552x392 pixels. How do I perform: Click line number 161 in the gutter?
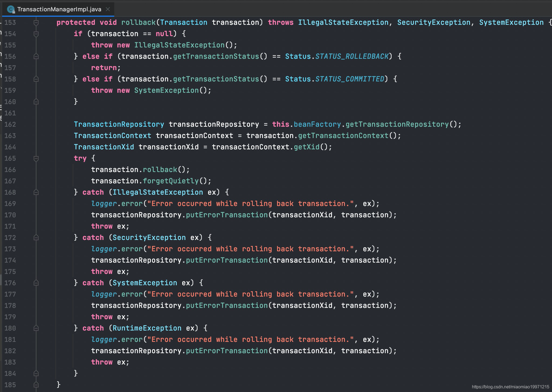[10, 113]
